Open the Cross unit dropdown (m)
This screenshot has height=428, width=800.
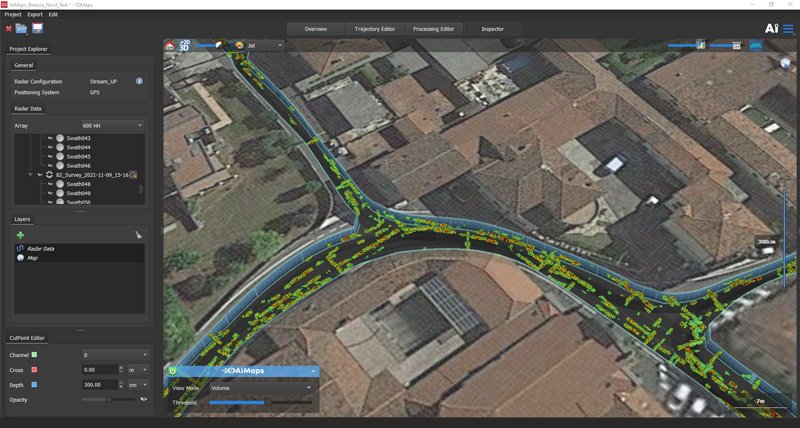138,369
